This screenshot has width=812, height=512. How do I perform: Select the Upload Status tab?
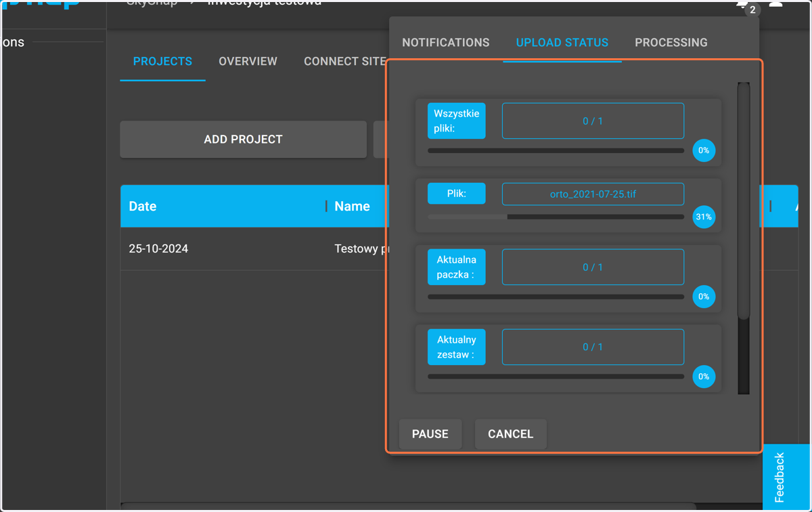[562, 43]
